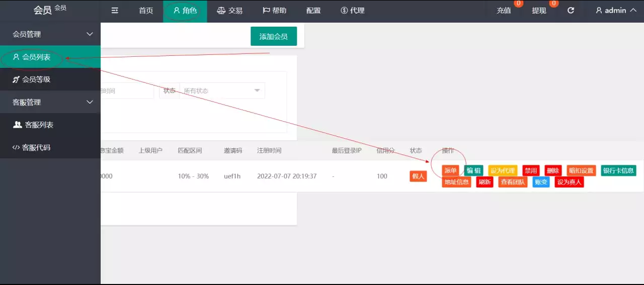Expand the 所有状态 status dropdown
The height and width of the screenshot is (285, 644).
pyautogui.click(x=222, y=90)
